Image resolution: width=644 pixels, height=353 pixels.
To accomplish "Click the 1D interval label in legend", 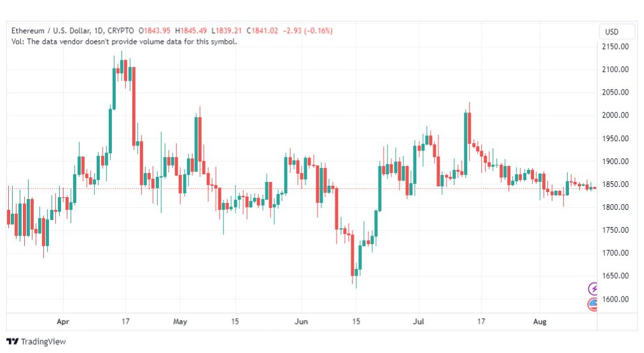I will click(99, 31).
